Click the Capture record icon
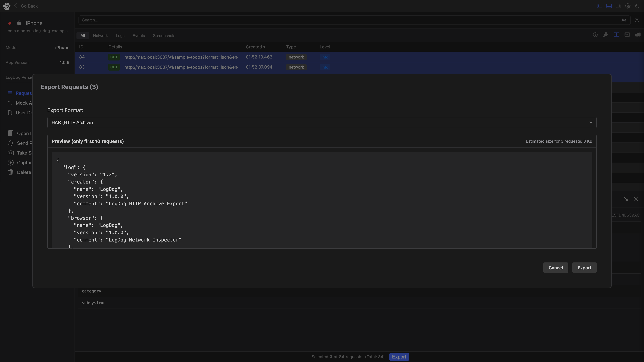The image size is (644, 362). pos(11,163)
